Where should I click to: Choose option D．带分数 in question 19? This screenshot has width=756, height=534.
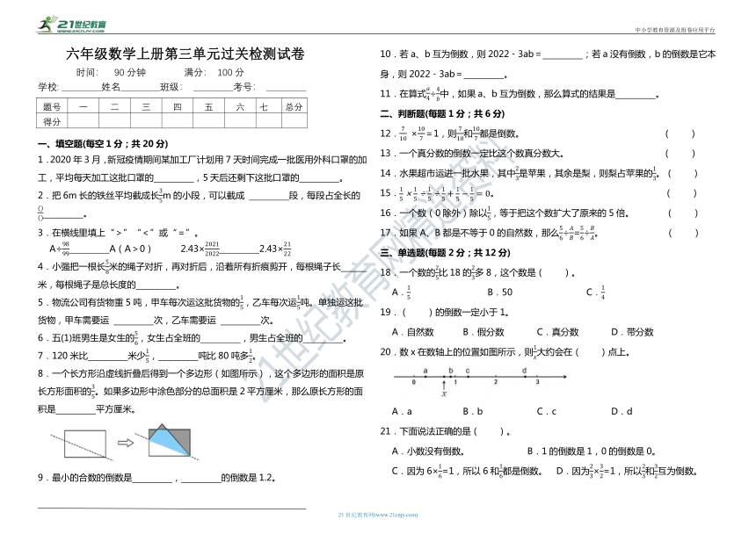[x=632, y=332]
